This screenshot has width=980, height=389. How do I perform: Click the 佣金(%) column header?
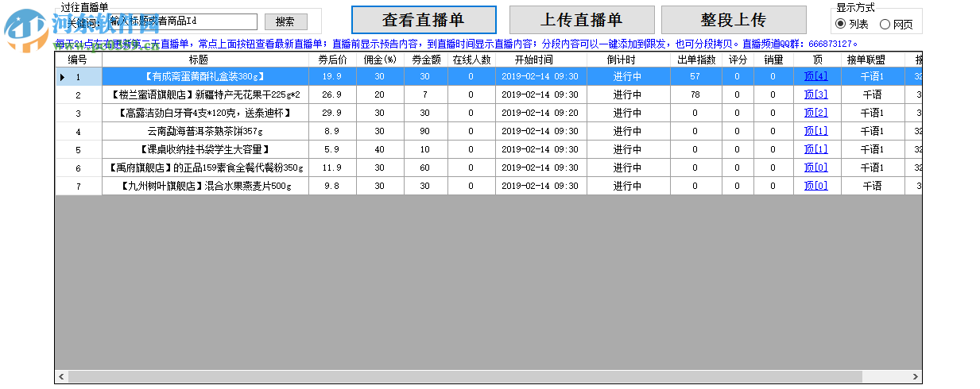(x=380, y=60)
